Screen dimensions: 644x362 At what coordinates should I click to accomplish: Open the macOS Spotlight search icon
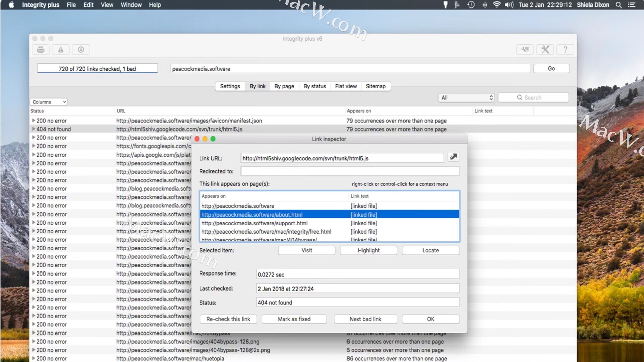[619, 5]
